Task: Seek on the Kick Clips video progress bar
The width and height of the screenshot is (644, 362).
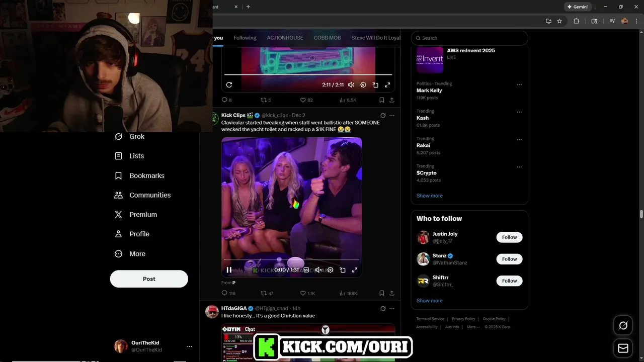Action: 292,260
